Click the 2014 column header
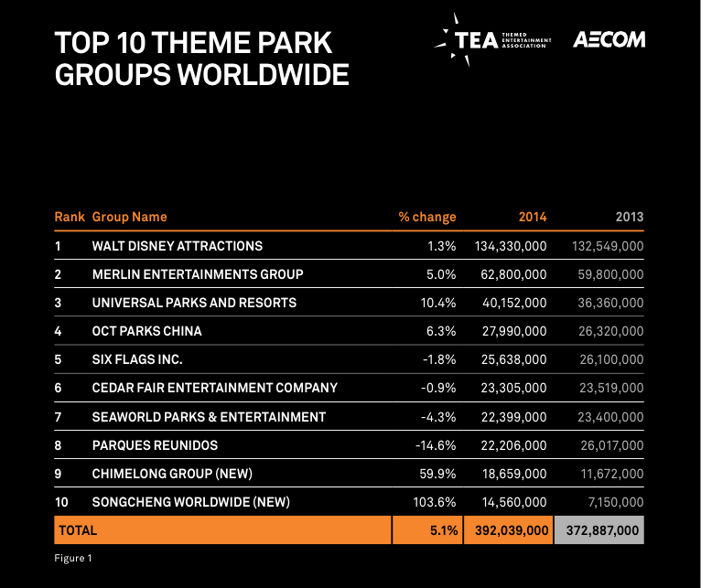The width and height of the screenshot is (701, 588). click(x=532, y=217)
